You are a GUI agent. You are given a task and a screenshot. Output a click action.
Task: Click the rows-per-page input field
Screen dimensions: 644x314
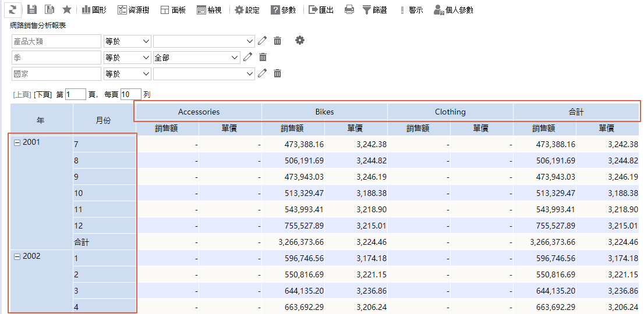pyautogui.click(x=130, y=94)
